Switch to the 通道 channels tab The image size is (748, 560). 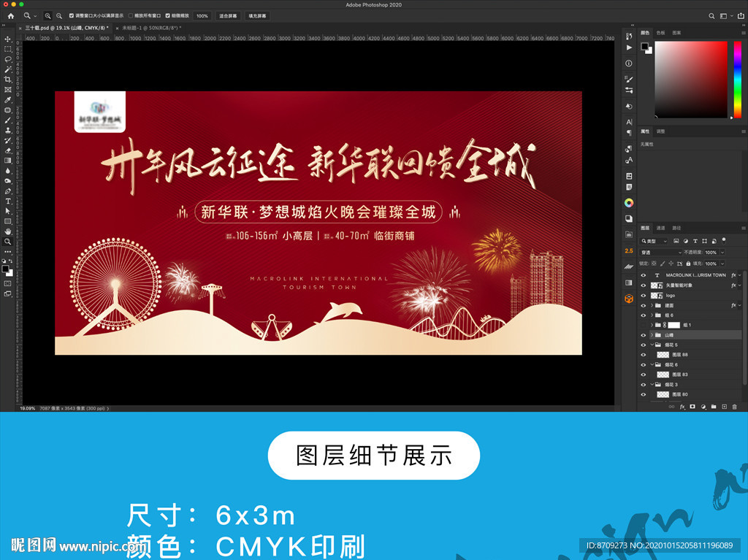pyautogui.click(x=660, y=228)
